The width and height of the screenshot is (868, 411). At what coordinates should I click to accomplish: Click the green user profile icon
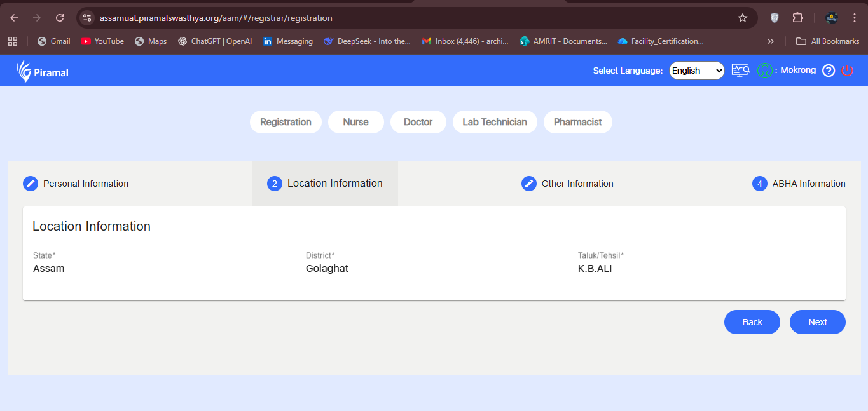point(764,71)
